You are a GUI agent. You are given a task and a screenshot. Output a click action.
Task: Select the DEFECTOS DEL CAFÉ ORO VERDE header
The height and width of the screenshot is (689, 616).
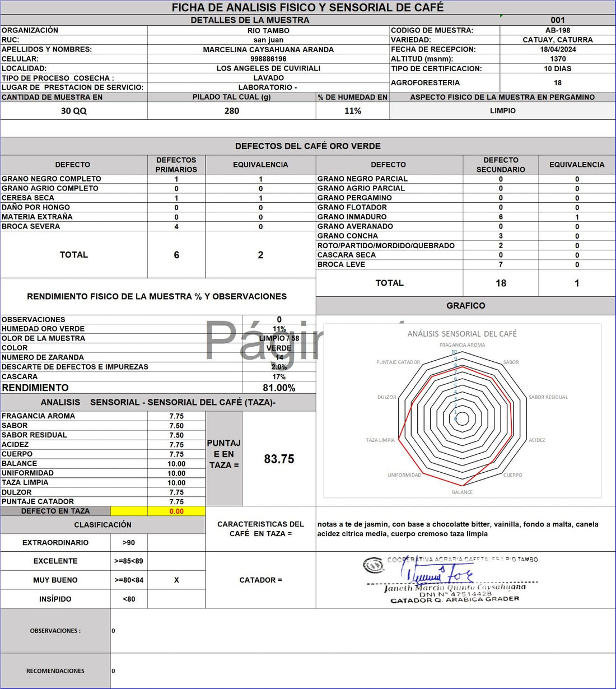click(x=307, y=146)
